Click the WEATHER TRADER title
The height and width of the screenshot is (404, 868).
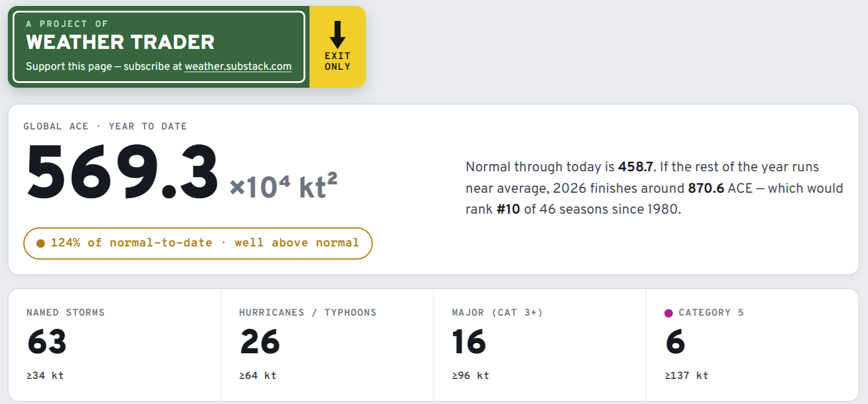coord(120,42)
